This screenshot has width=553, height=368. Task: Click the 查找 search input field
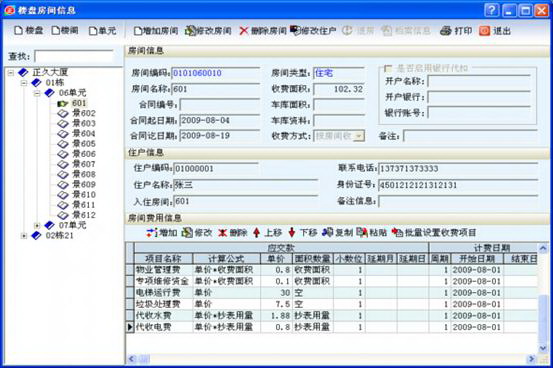click(74, 56)
